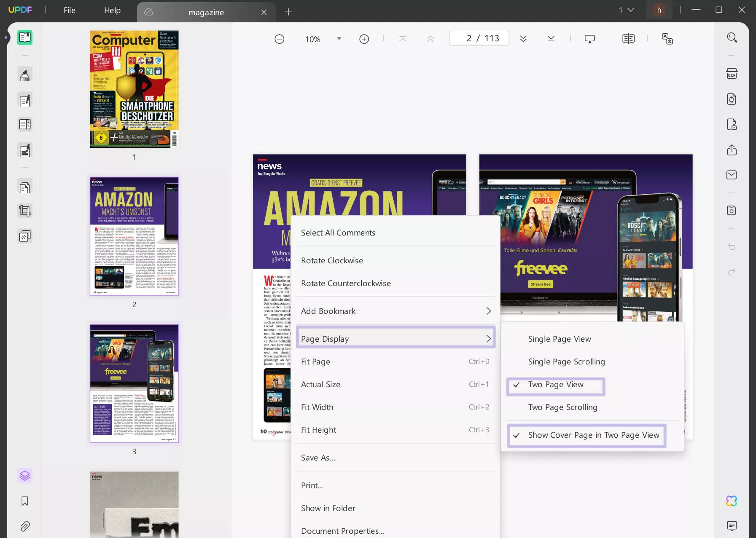Toggle the Two Page View option
This screenshot has width=756, height=538.
(555, 385)
